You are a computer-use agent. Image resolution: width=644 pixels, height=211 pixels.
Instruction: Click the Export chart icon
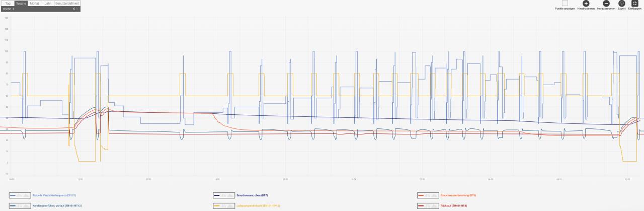coord(621,4)
